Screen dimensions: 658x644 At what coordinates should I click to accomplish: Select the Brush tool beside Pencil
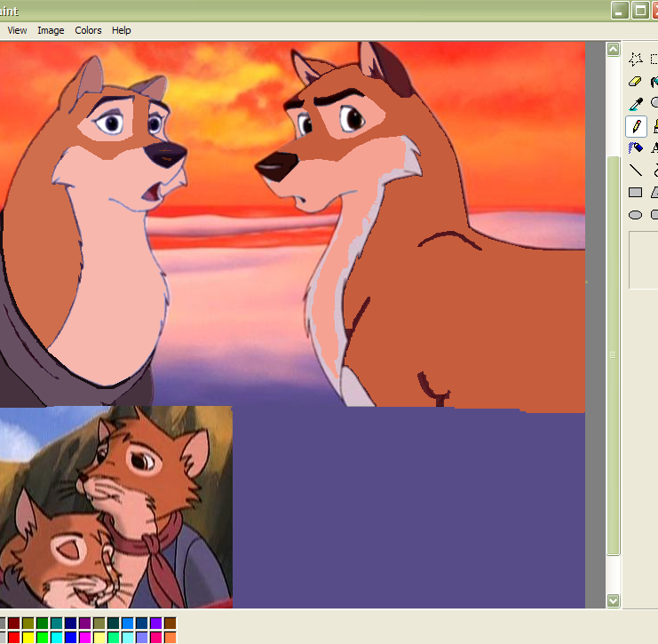tap(654, 126)
